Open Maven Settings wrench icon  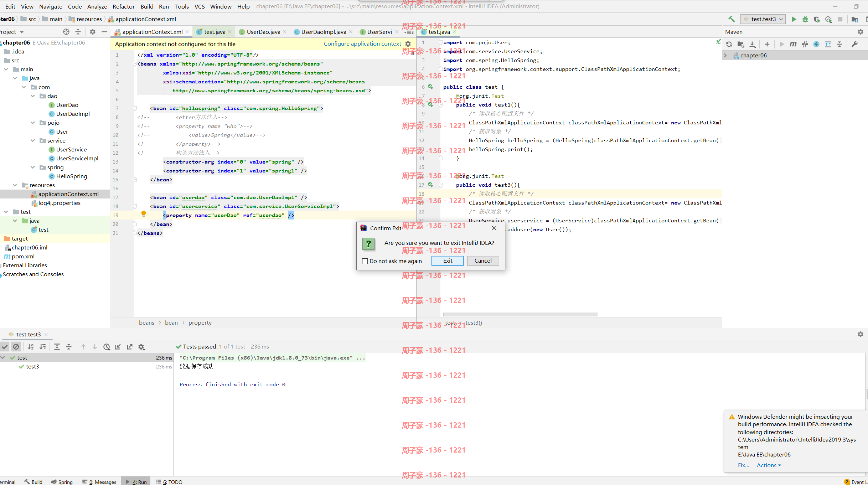tap(854, 44)
